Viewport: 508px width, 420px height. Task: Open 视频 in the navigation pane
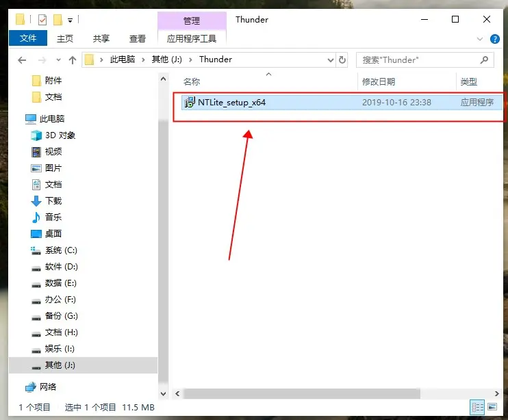click(47, 152)
